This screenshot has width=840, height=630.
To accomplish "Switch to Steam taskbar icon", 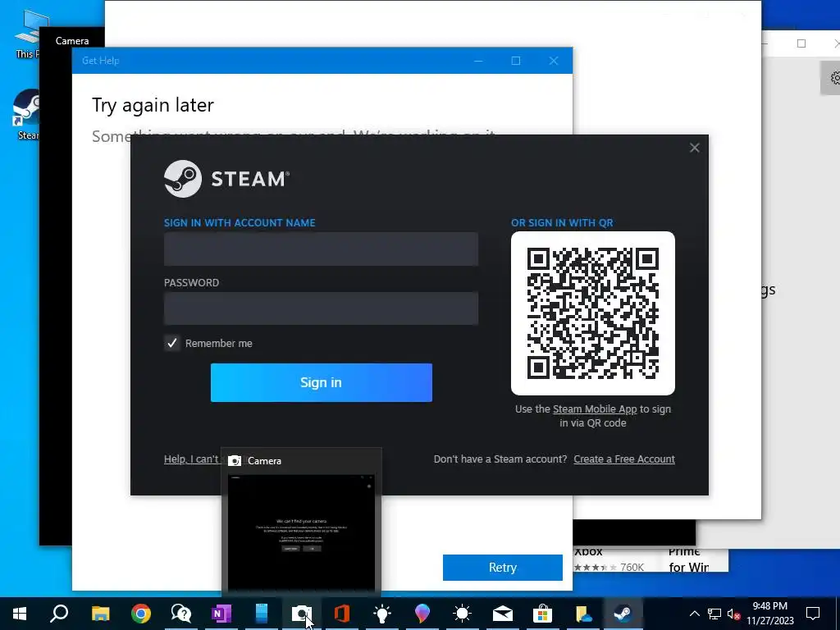I will point(623,614).
